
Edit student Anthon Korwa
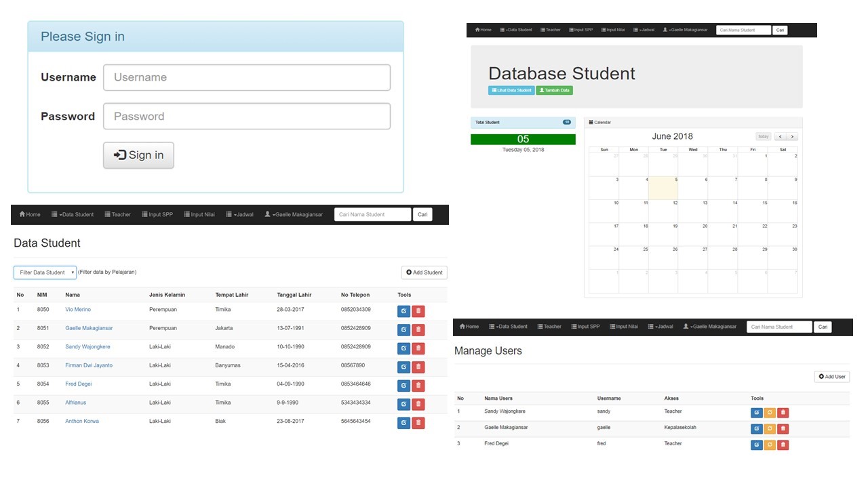point(403,423)
